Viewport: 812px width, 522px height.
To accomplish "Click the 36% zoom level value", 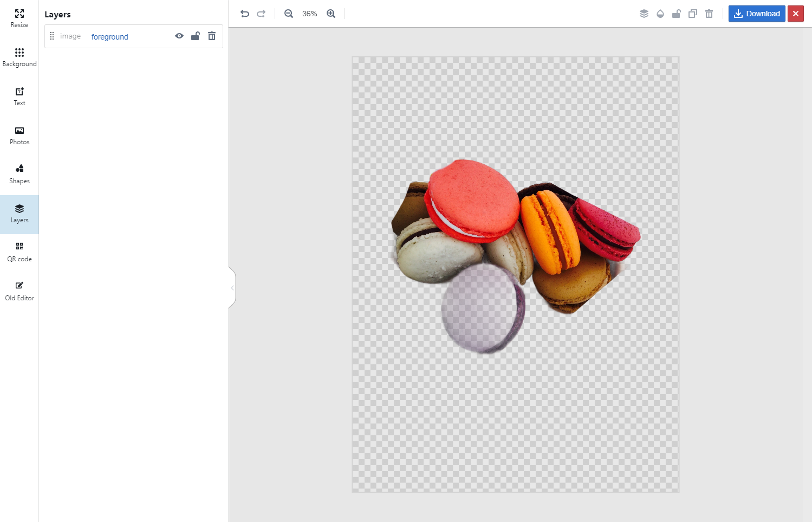I will pyautogui.click(x=310, y=14).
